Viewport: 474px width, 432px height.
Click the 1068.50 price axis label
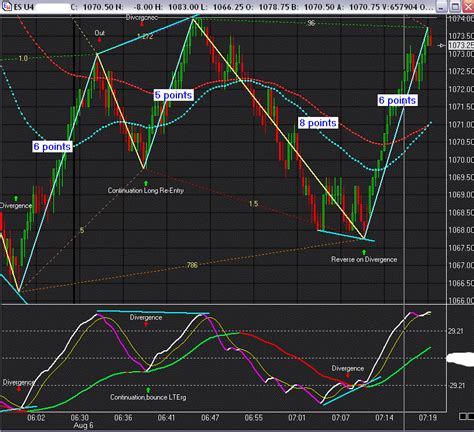[461, 212]
